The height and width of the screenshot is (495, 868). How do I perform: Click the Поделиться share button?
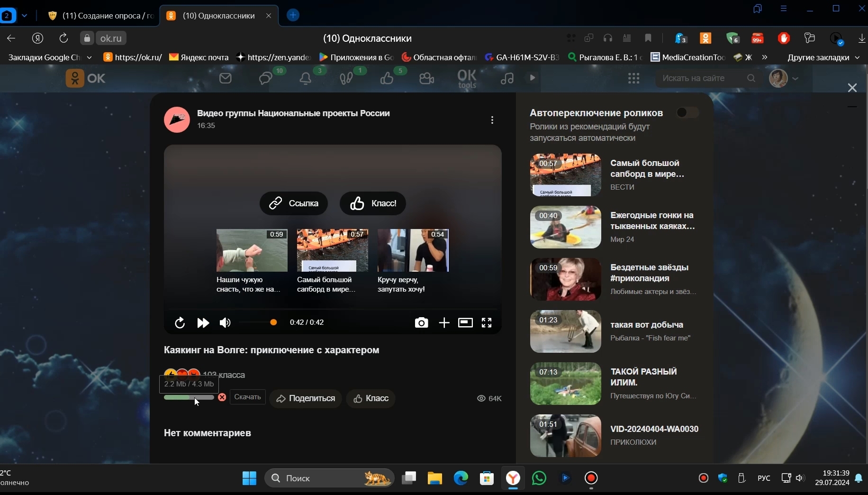(x=305, y=398)
